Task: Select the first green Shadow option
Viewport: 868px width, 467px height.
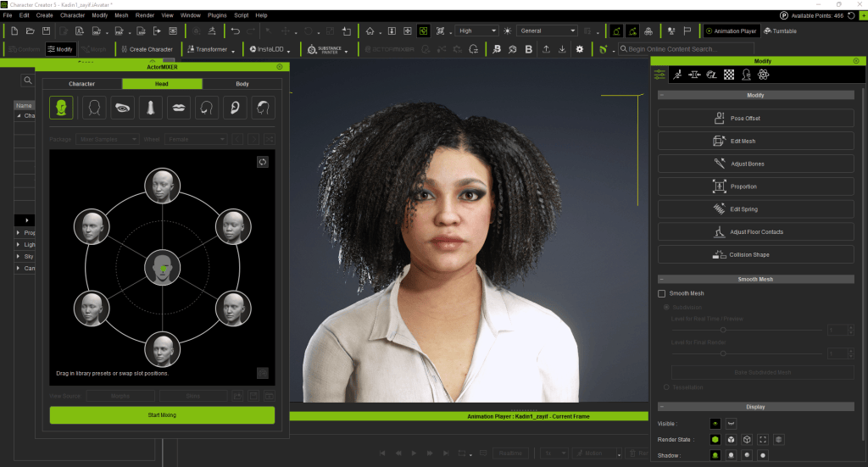Action: click(715, 455)
